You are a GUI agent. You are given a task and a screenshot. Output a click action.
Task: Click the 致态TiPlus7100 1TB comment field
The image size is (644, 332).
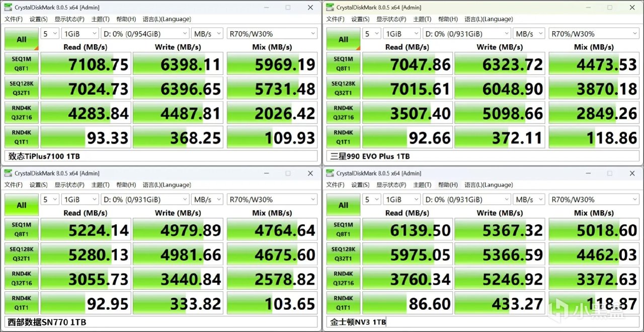(162, 156)
